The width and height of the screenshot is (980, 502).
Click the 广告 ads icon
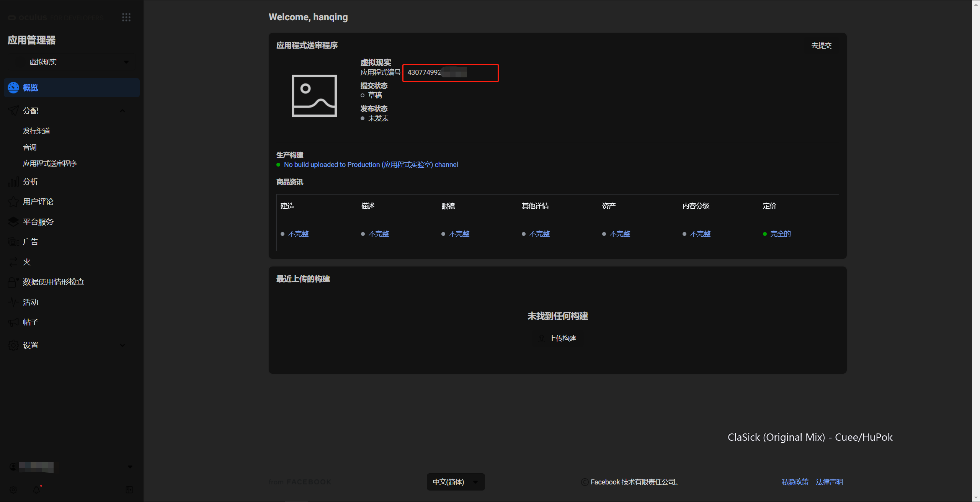click(x=13, y=242)
